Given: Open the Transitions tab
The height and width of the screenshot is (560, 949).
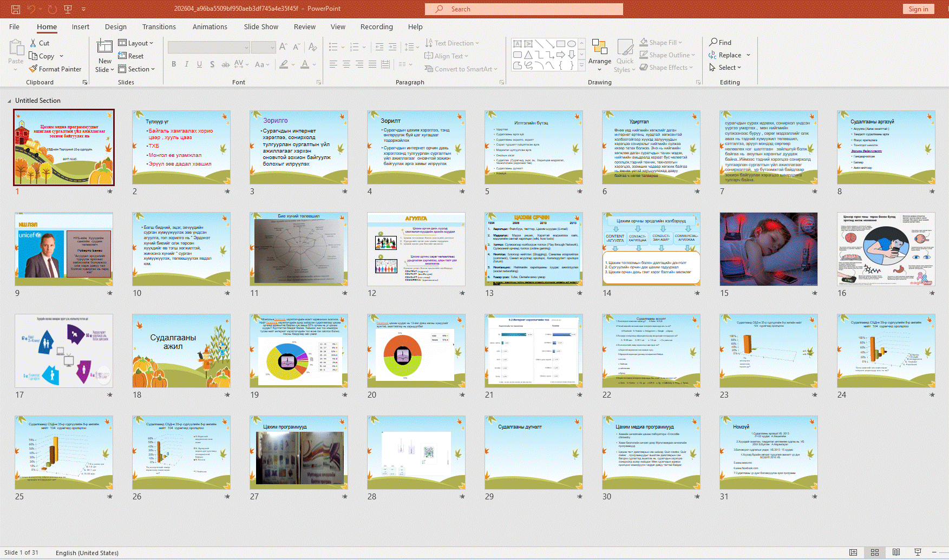Looking at the screenshot, I should coord(159,27).
